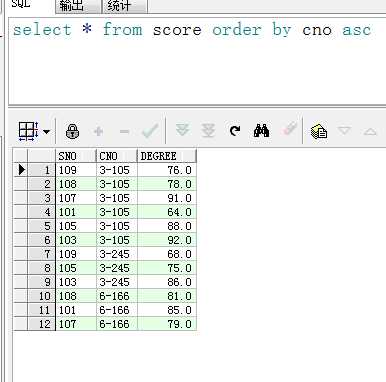Select row number 3 header
This screenshot has height=382, width=386.
[x=41, y=198]
